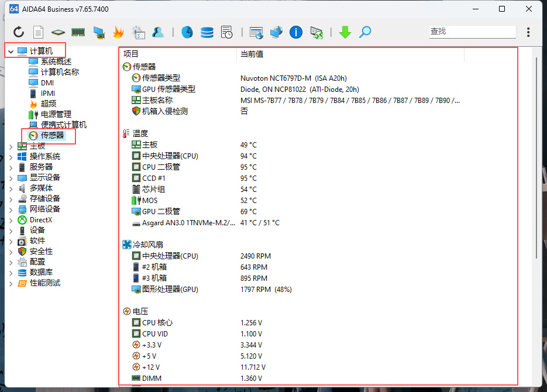This screenshot has width=547, height=392.
Task: Click the networked computers toolbar icon
Action: coord(276,32)
